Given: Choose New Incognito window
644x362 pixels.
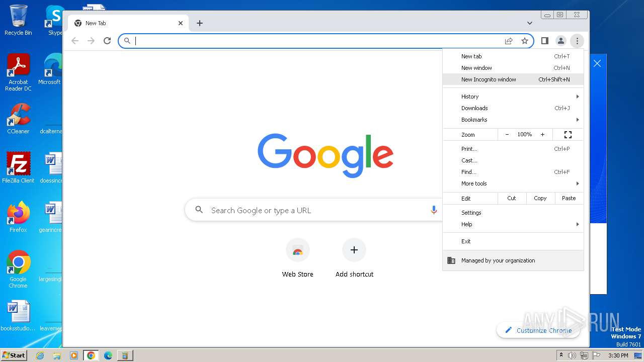Looking at the screenshot, I should coord(513,79).
